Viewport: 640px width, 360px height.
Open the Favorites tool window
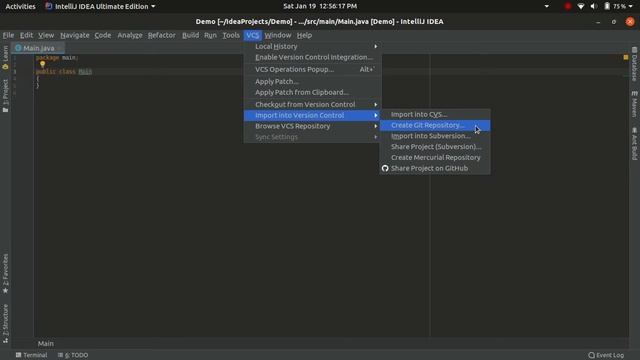pyautogui.click(x=5, y=273)
